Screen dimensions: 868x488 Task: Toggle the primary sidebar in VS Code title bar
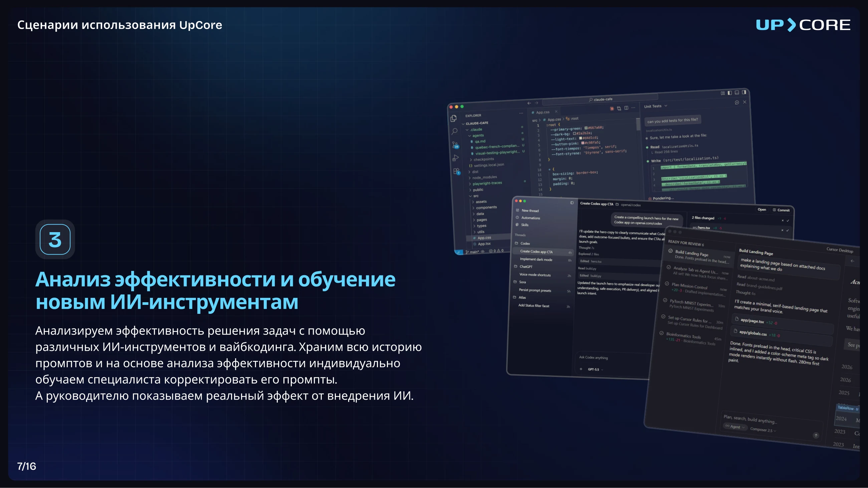point(729,93)
